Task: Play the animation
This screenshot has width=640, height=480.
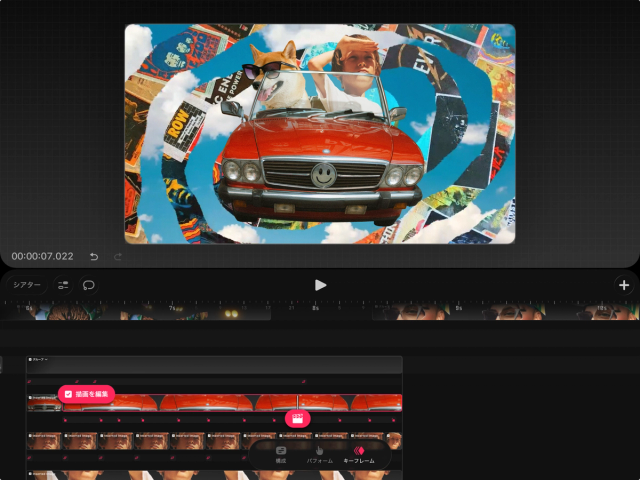Action: [x=320, y=285]
